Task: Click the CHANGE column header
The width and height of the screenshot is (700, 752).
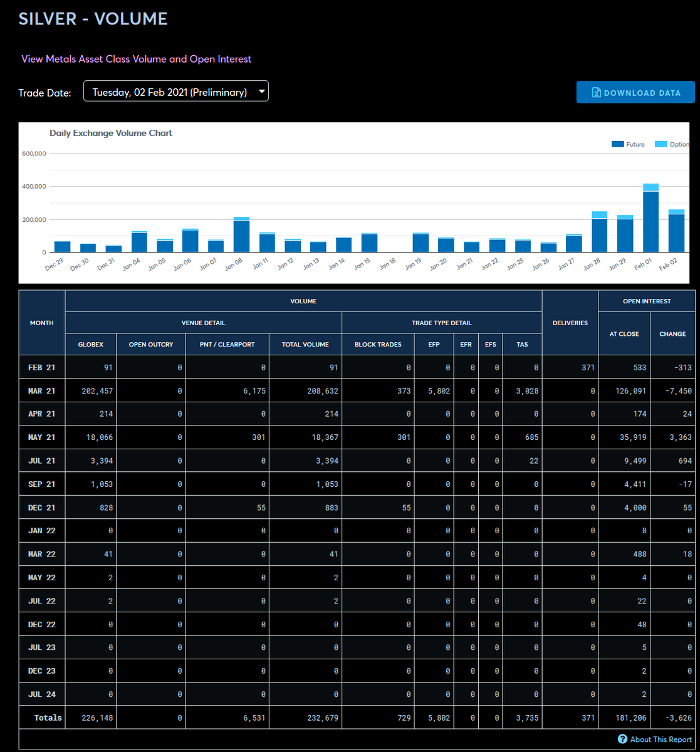Action: (x=672, y=334)
